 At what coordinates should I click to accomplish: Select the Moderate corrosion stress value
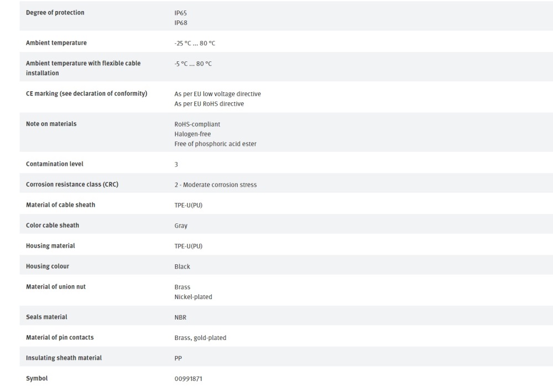[216, 185]
